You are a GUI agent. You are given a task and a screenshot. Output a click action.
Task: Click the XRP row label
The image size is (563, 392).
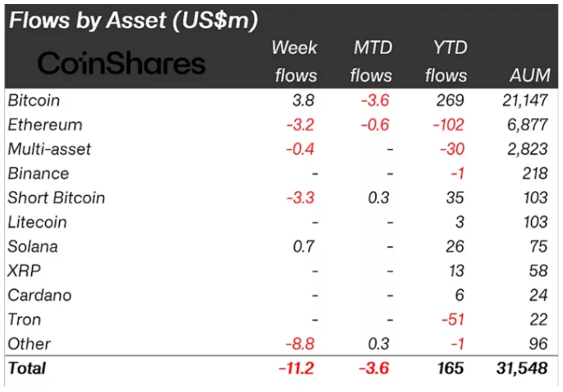coord(24,271)
